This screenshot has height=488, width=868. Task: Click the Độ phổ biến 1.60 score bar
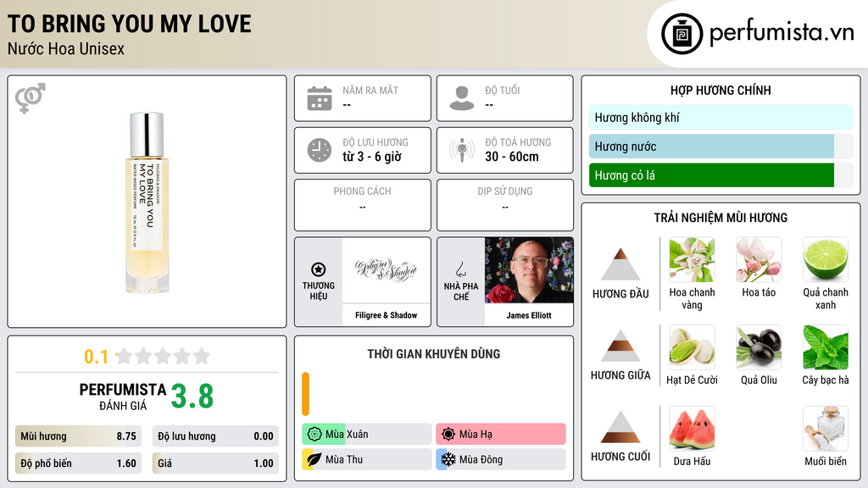click(78, 463)
